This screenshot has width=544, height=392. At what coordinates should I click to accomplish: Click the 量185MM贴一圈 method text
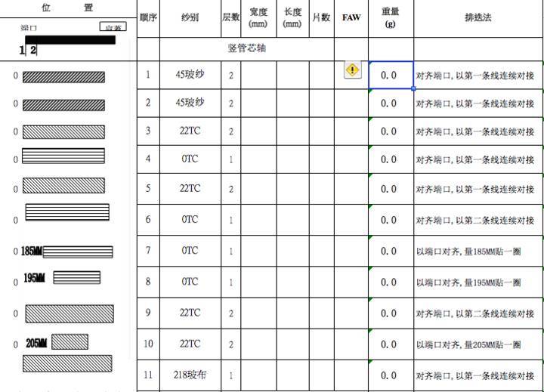point(493,252)
